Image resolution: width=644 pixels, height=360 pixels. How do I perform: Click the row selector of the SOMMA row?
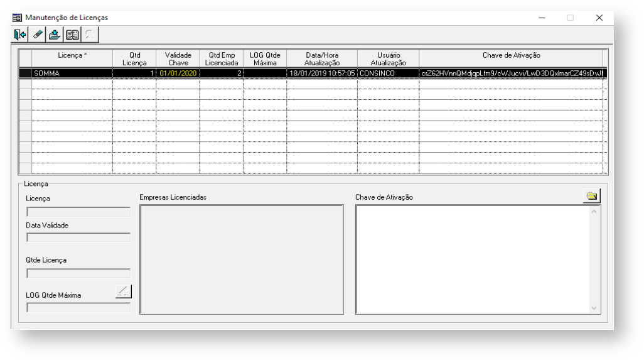pos(26,73)
